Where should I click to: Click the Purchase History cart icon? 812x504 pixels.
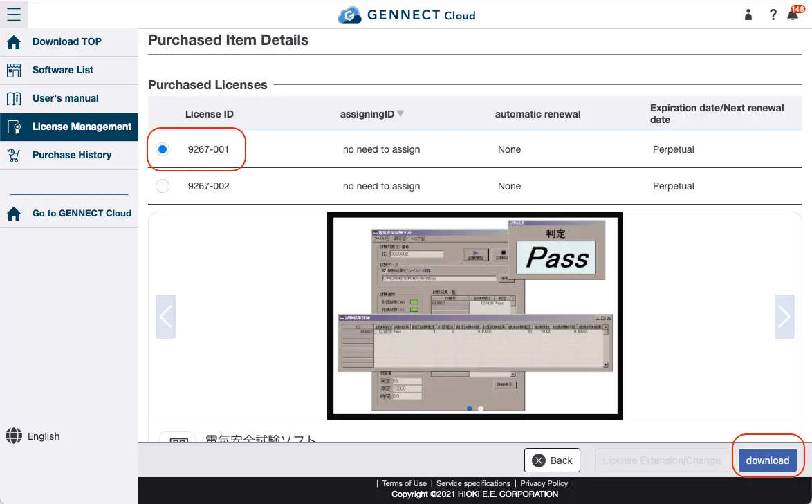[x=14, y=156]
